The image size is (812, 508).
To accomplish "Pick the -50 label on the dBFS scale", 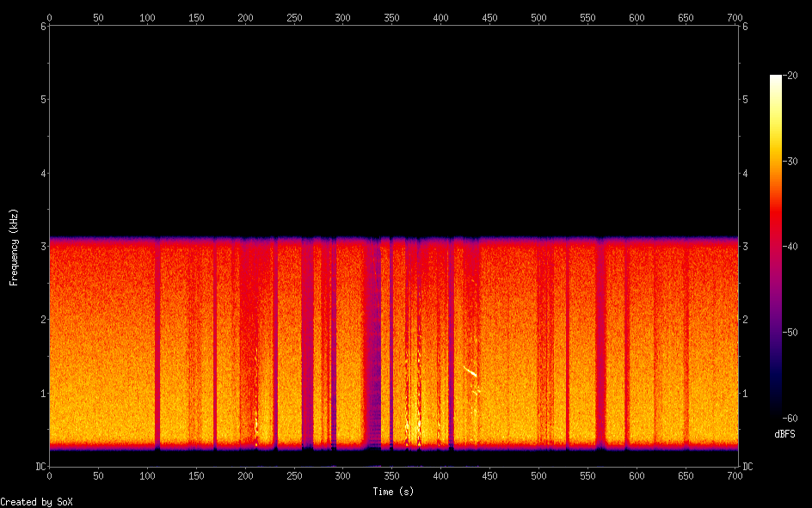I will pyautogui.click(x=791, y=333).
